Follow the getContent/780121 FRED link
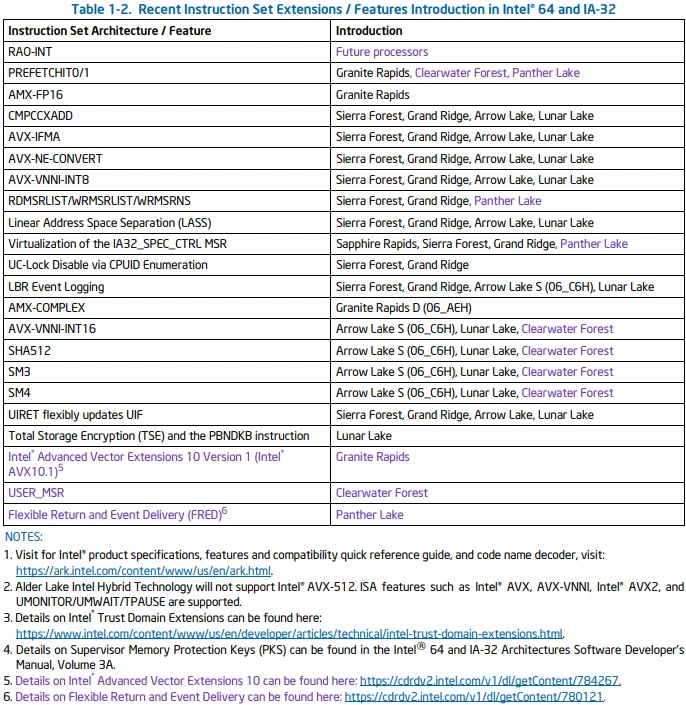The image size is (686, 705). pyautogui.click(x=473, y=696)
